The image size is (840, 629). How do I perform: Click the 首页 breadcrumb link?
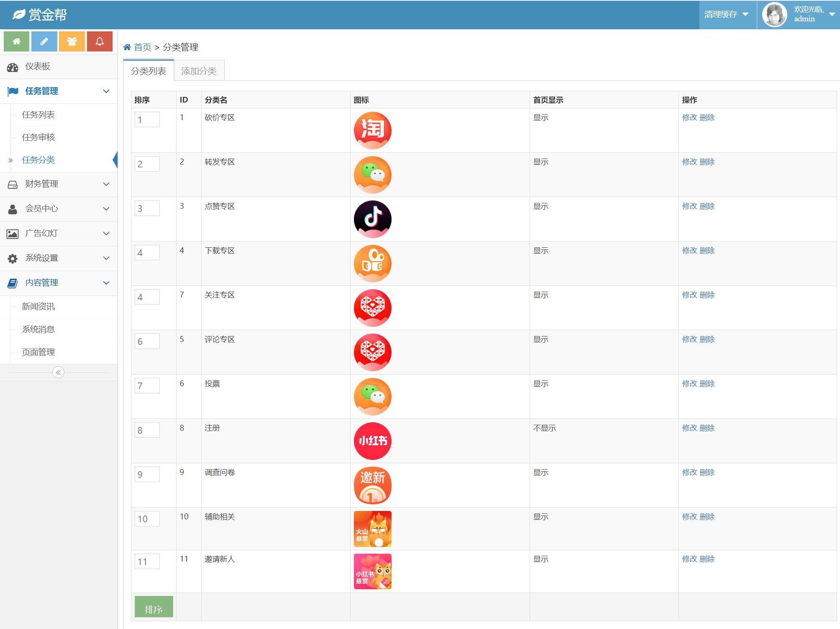[x=142, y=47]
